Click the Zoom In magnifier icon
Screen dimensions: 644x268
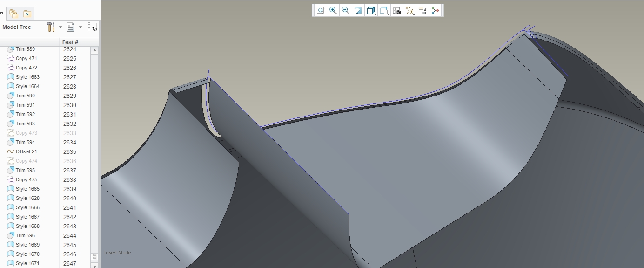[333, 10]
